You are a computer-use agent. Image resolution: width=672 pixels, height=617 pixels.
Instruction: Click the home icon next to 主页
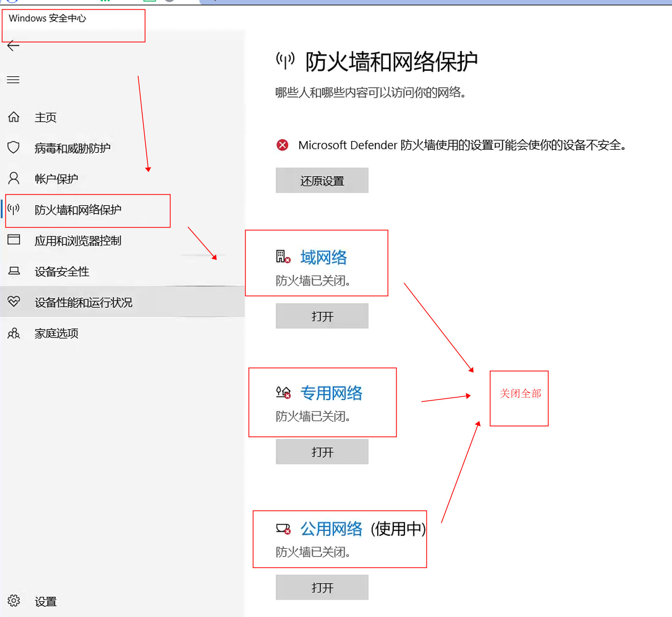14,117
